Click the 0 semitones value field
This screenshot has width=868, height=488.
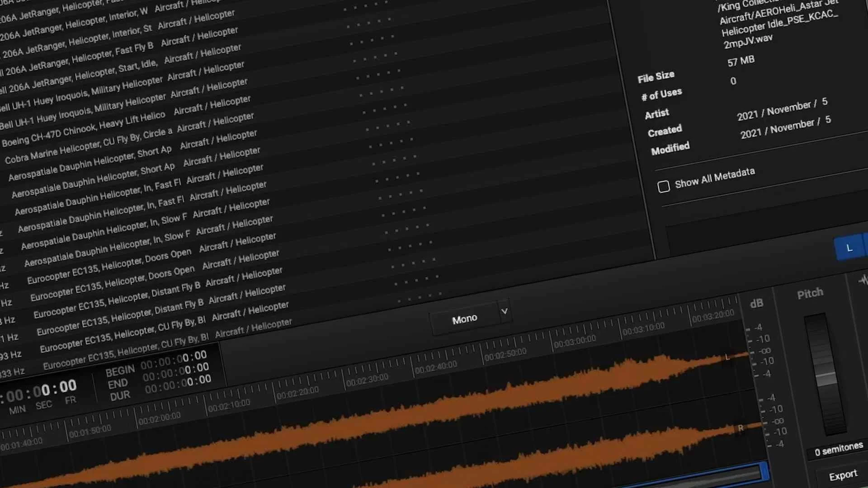pyautogui.click(x=839, y=449)
